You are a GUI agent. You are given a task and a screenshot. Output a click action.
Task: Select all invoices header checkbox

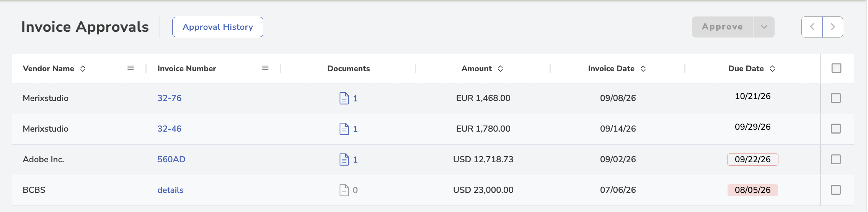click(x=837, y=68)
